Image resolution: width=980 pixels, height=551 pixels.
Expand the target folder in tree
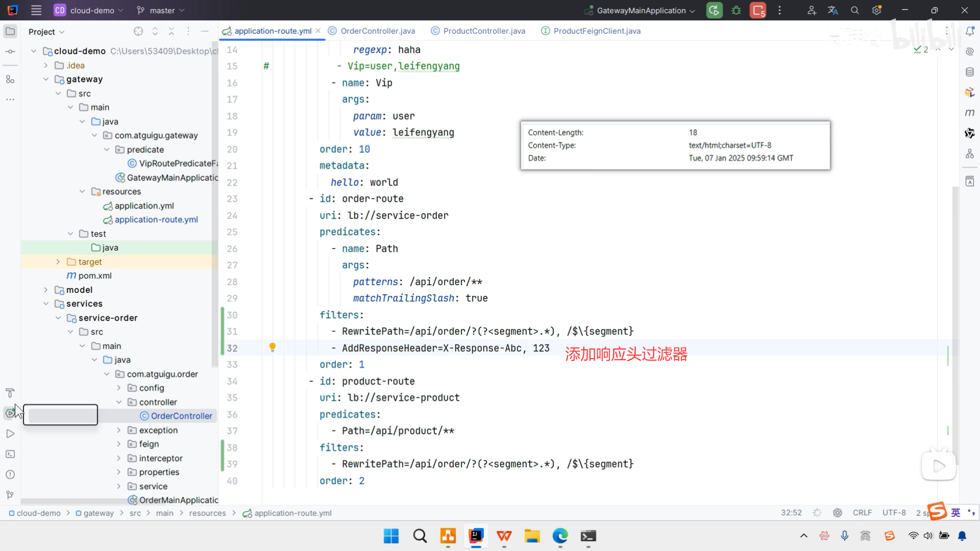[58, 262]
